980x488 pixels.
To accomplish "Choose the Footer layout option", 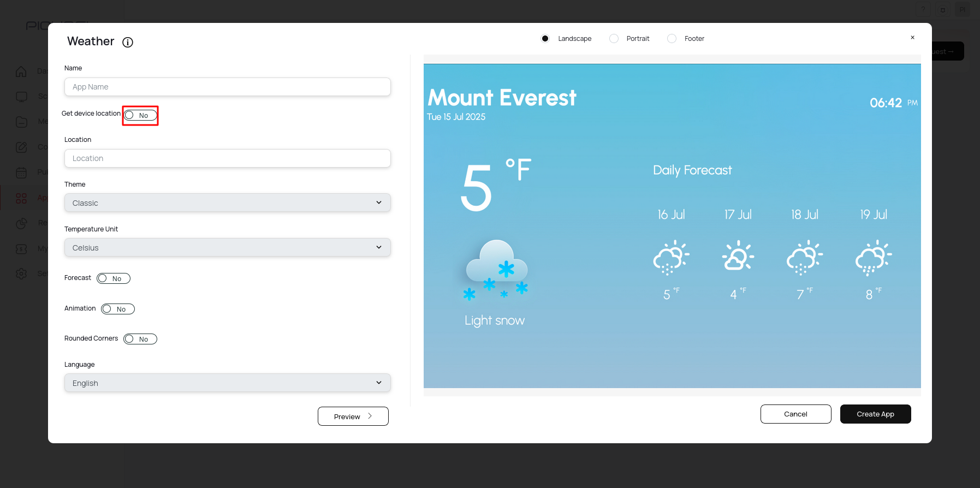I will (x=672, y=39).
